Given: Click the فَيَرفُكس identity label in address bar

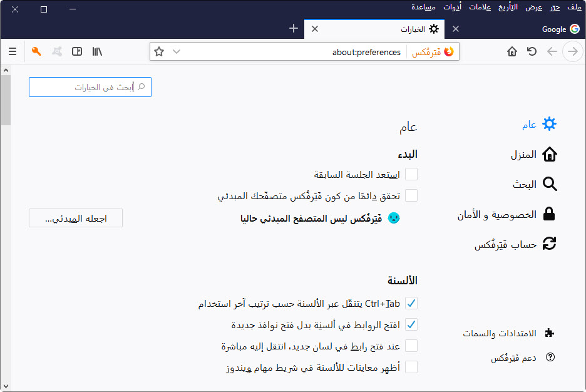Looking at the screenshot, I should (426, 52).
